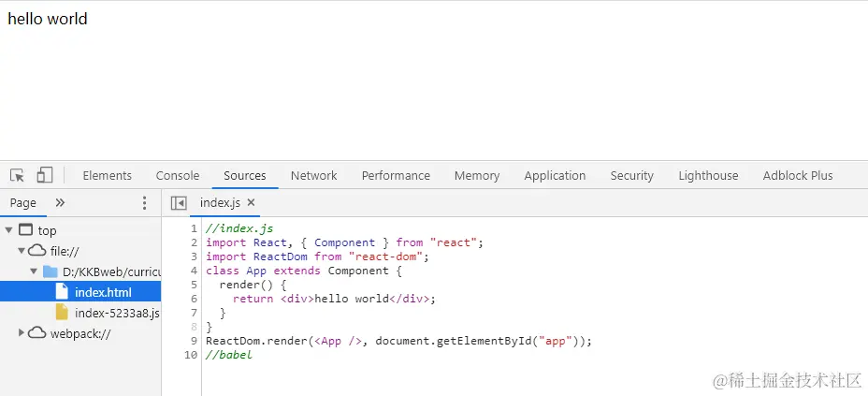868x396 pixels.
Task: Open the Memory tab
Action: click(477, 176)
